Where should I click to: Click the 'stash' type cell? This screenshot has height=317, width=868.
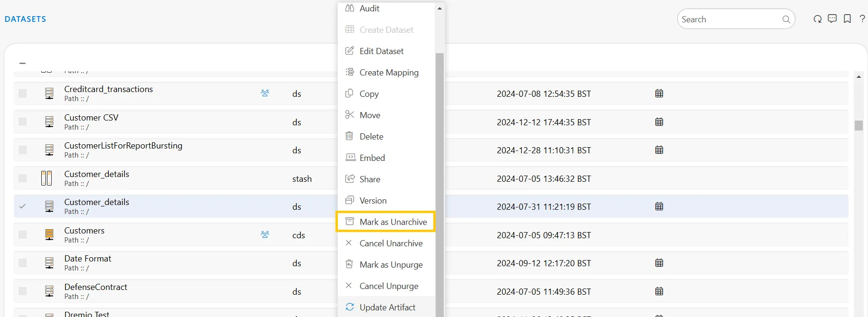click(302, 179)
